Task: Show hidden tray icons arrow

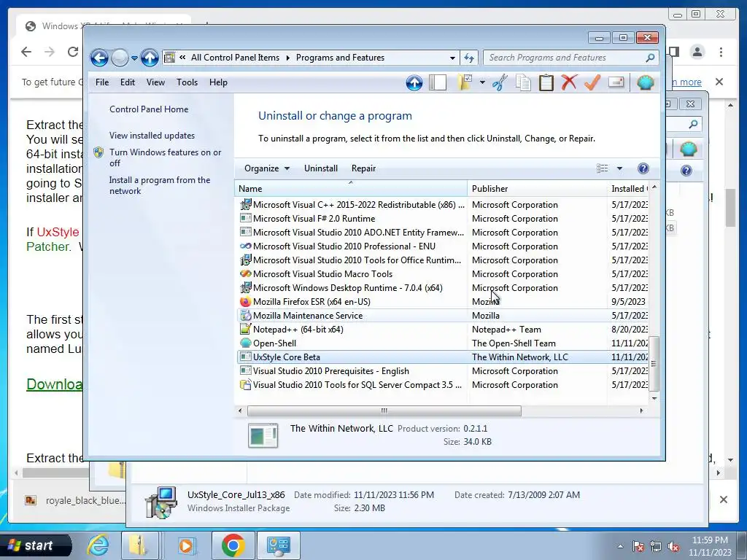Action: coord(620,546)
